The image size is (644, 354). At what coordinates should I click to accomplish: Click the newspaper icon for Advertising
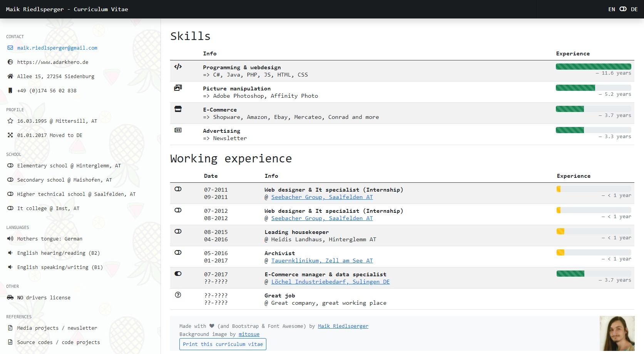[178, 130]
